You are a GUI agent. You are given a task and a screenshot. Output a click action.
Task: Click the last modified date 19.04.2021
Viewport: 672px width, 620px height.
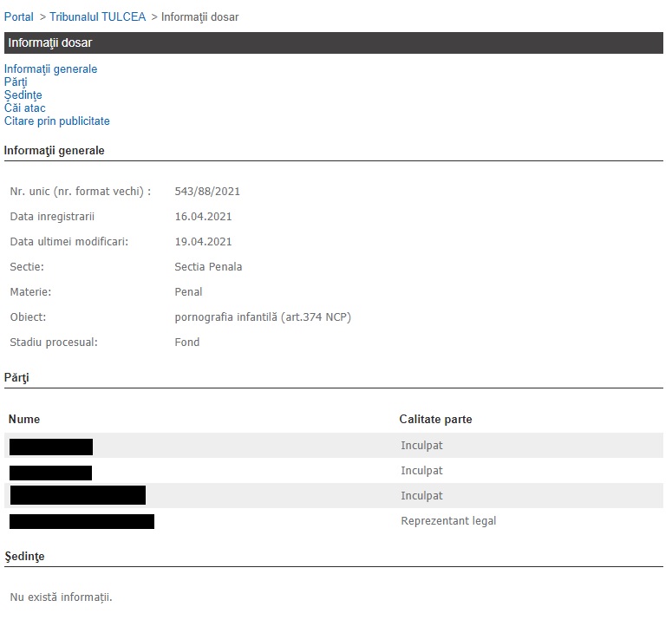pyautogui.click(x=203, y=242)
